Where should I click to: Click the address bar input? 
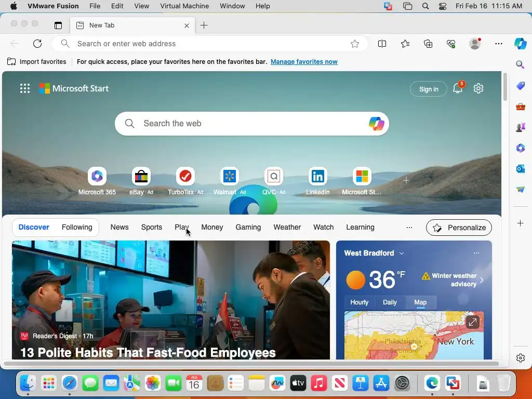(x=209, y=44)
